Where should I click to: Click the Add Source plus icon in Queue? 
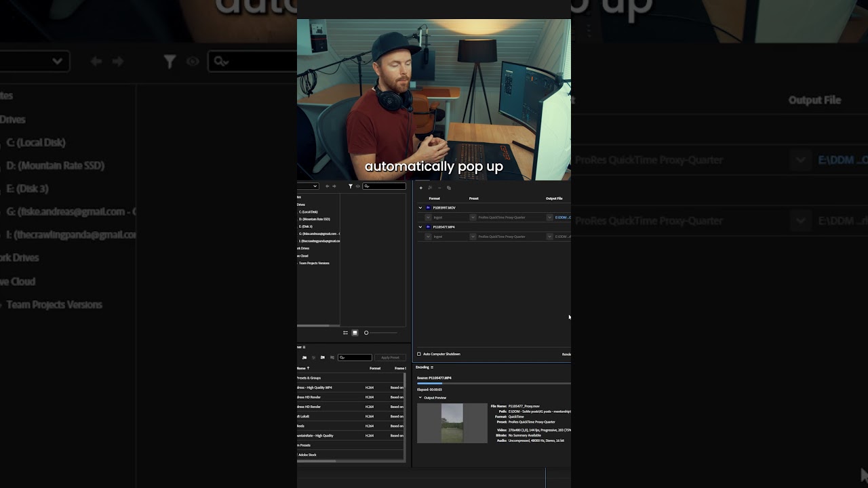tap(420, 188)
